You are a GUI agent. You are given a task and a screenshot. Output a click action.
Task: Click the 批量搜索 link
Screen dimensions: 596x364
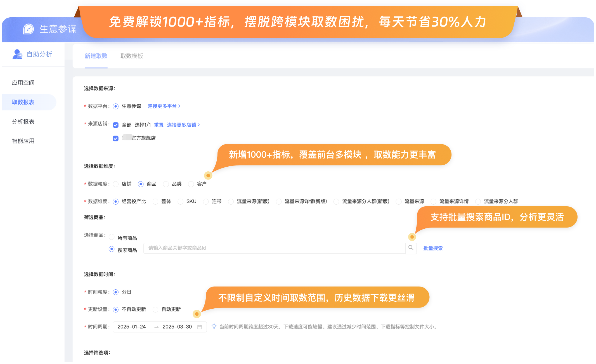[433, 248]
